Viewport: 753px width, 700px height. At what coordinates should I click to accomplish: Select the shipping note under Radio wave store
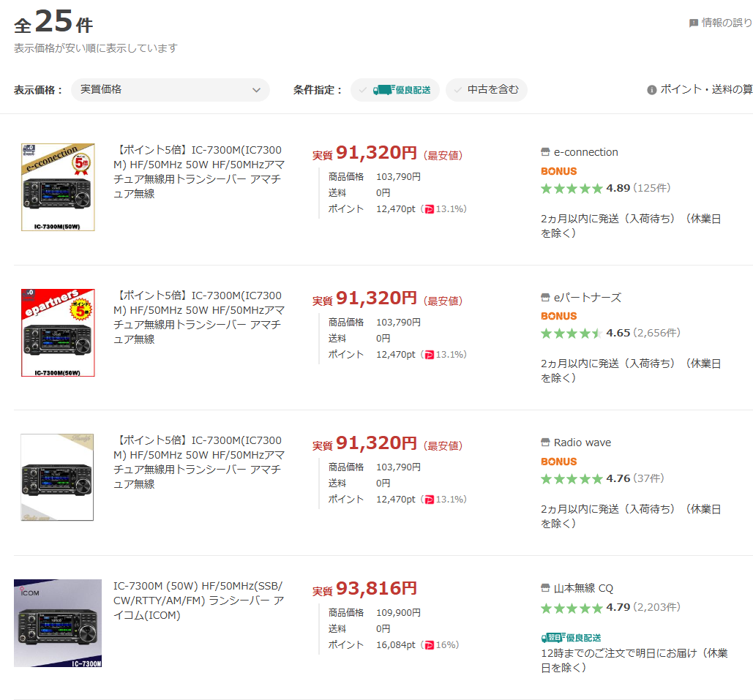(631, 516)
